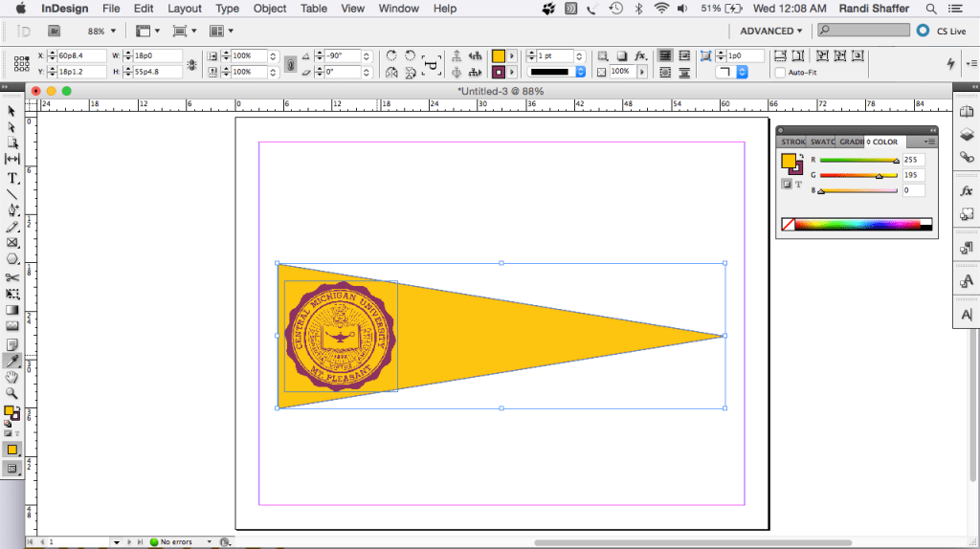This screenshot has width=980, height=549.
Task: Toggle constrain proportions for scaling chain icon
Action: click(x=290, y=64)
